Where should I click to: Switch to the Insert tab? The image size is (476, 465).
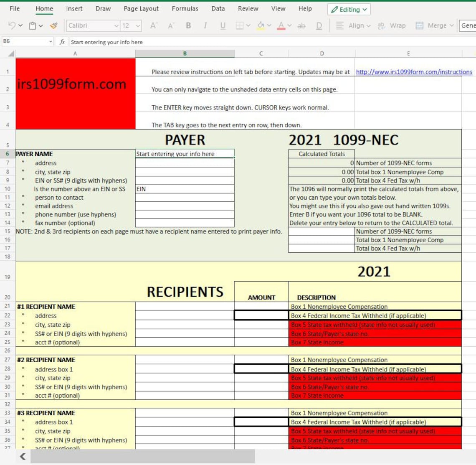(x=74, y=8)
